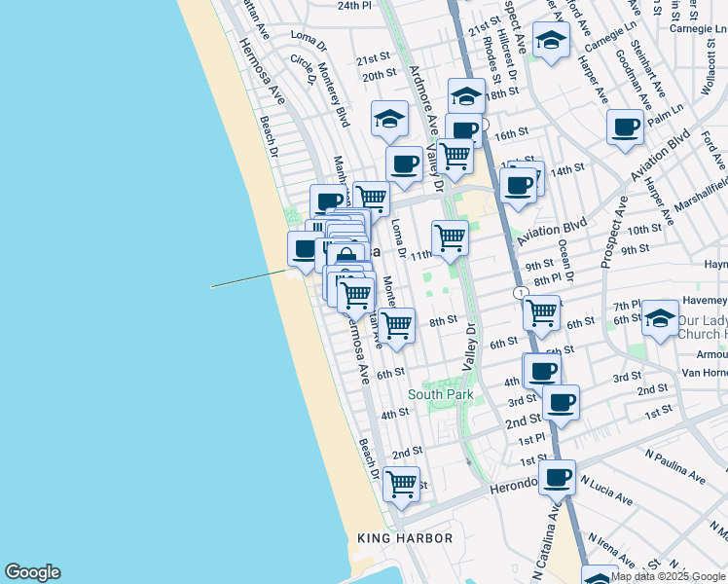The height and width of the screenshot is (584, 728).
Task: Select the Marshallfield street label
Action: (701, 194)
